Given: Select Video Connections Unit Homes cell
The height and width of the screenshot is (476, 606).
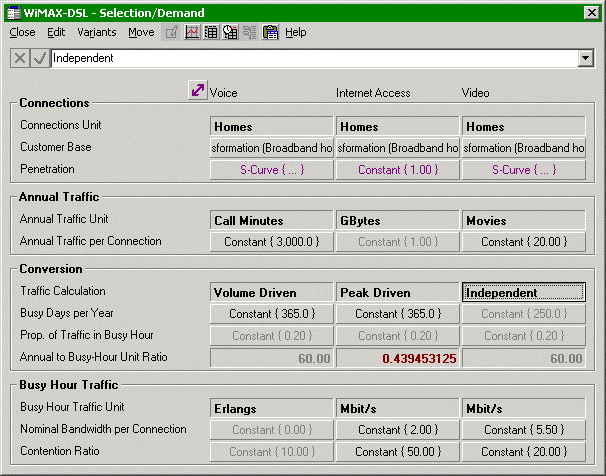Looking at the screenshot, I should tap(524, 127).
